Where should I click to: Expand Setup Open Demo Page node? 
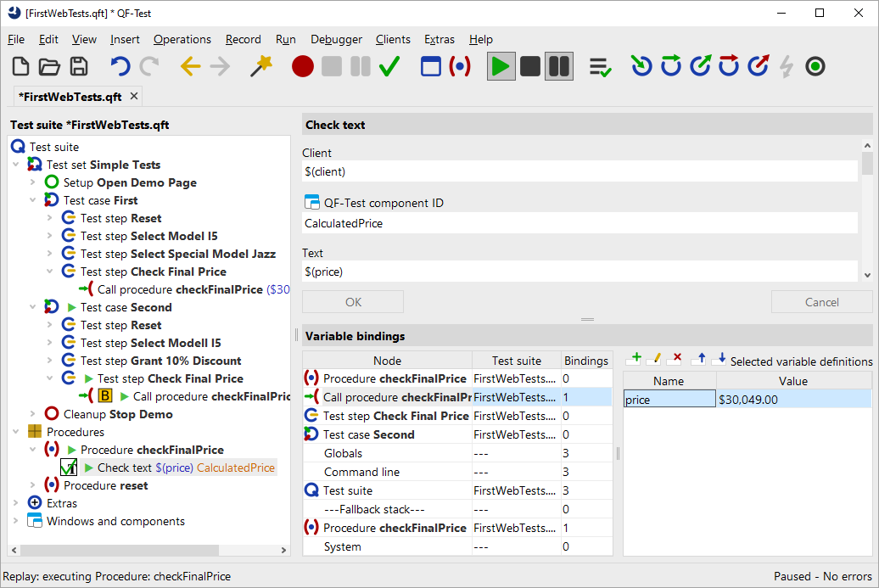(32, 182)
